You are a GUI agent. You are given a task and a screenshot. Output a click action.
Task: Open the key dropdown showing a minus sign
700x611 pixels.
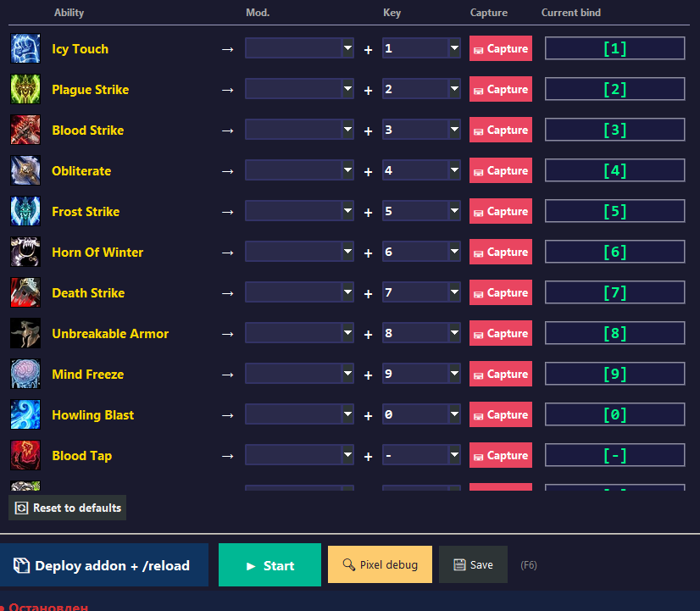(421, 454)
